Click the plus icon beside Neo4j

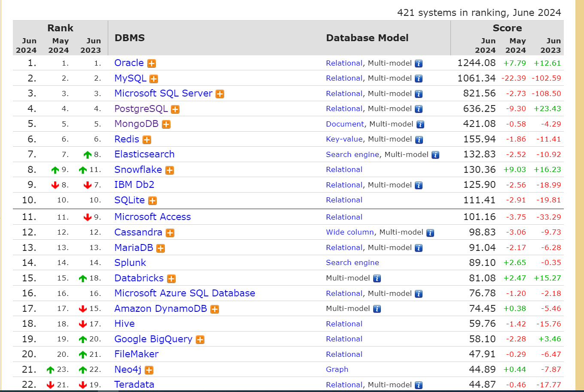[x=149, y=370]
